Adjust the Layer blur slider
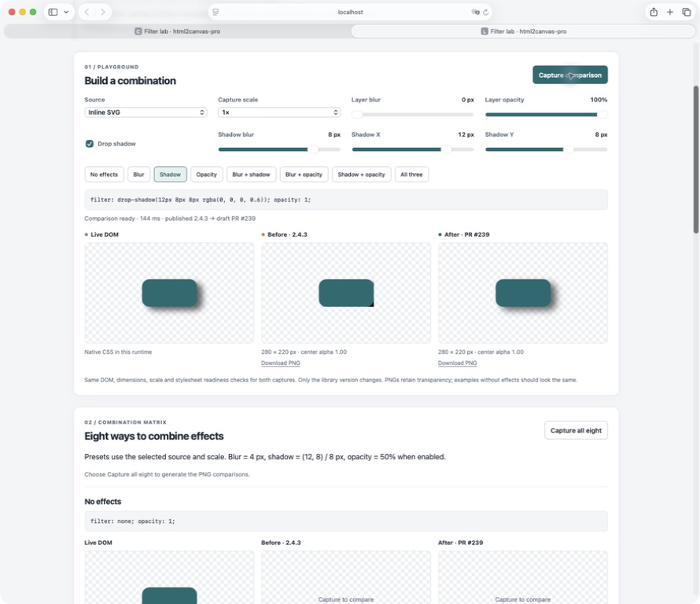This screenshot has width=700, height=604. [412, 115]
